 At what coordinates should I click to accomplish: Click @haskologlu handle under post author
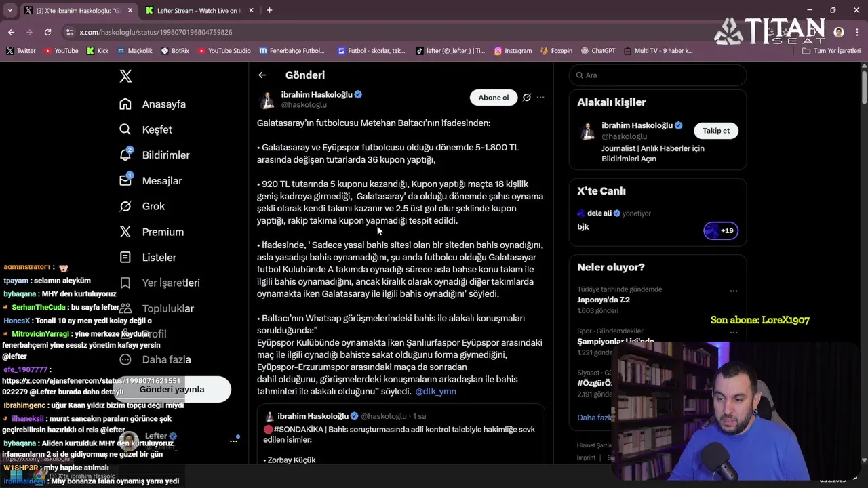[x=304, y=105]
